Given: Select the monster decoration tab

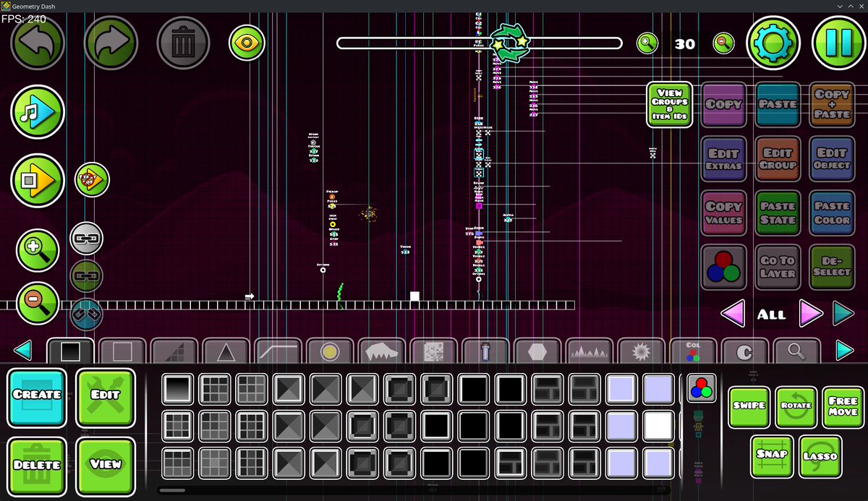Looking at the screenshot, I should (x=382, y=351).
